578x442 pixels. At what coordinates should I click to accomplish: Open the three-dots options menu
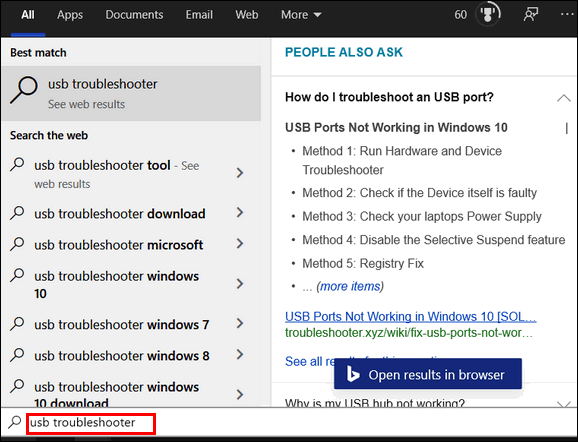pos(567,14)
